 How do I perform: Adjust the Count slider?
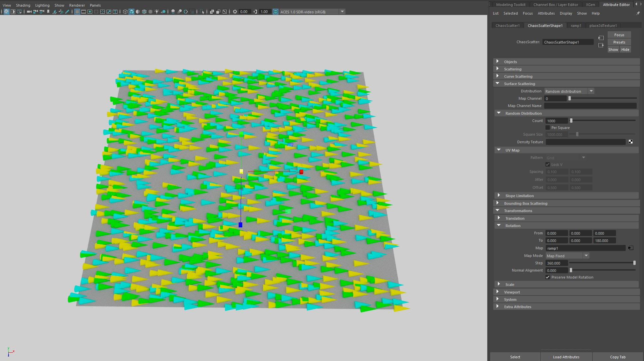pyautogui.click(x=571, y=121)
